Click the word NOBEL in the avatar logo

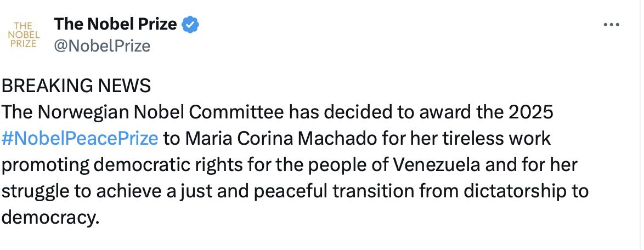24,35
